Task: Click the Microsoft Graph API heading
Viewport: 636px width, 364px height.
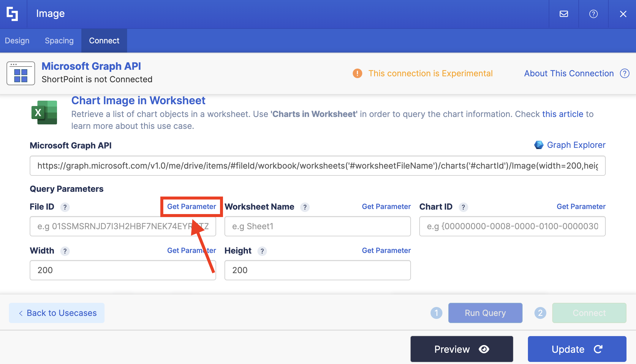Action: (91, 66)
